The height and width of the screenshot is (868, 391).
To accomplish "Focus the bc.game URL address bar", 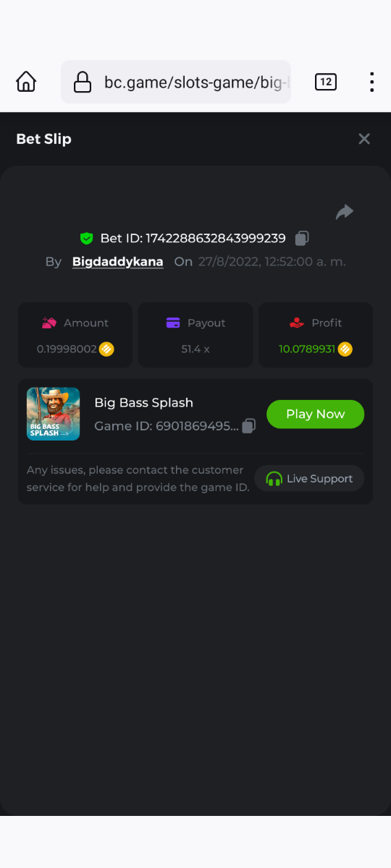I will (176, 82).
